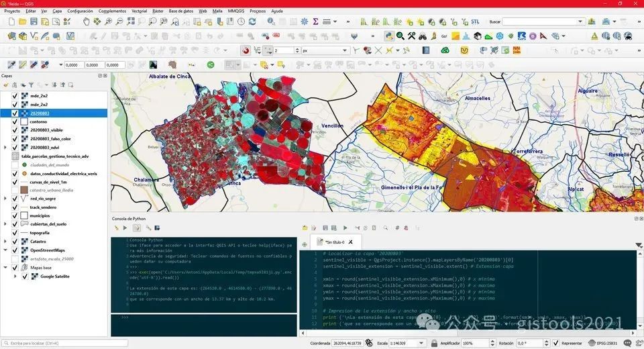The image size is (644, 349).
Task: Expand the Google Satelite layer node
Action: click(15, 277)
